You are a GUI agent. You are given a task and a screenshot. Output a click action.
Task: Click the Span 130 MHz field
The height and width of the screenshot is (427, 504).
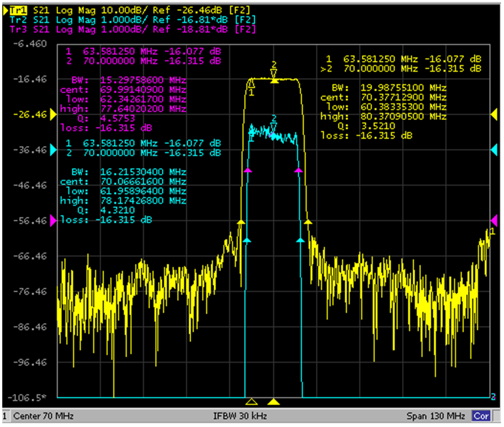(436, 416)
